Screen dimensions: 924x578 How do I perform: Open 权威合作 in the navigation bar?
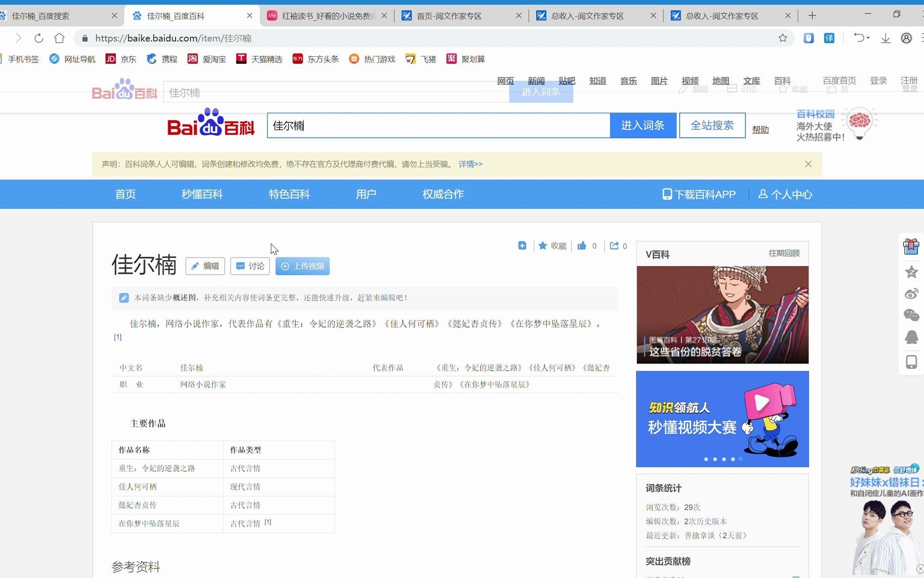pyautogui.click(x=443, y=194)
